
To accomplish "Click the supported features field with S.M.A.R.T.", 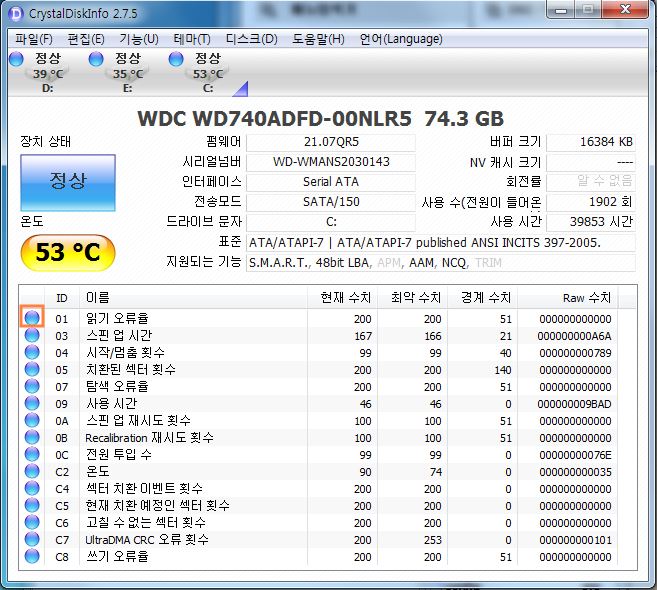I will point(441,263).
